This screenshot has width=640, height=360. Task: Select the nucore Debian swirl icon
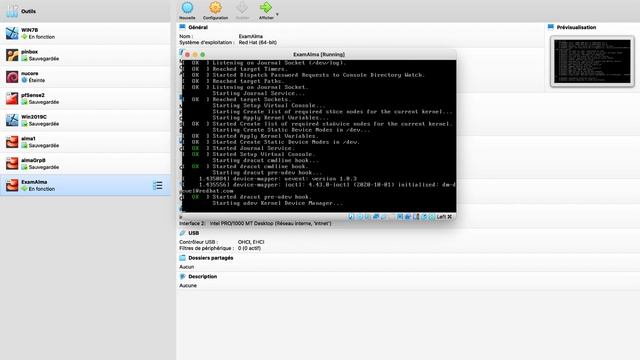tap(12, 76)
